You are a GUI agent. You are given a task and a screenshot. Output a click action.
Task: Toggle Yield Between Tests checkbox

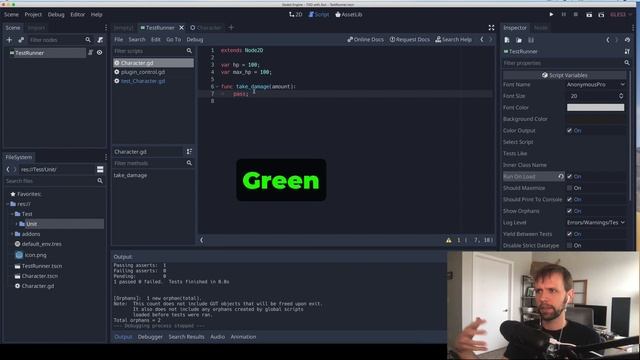[569, 234]
